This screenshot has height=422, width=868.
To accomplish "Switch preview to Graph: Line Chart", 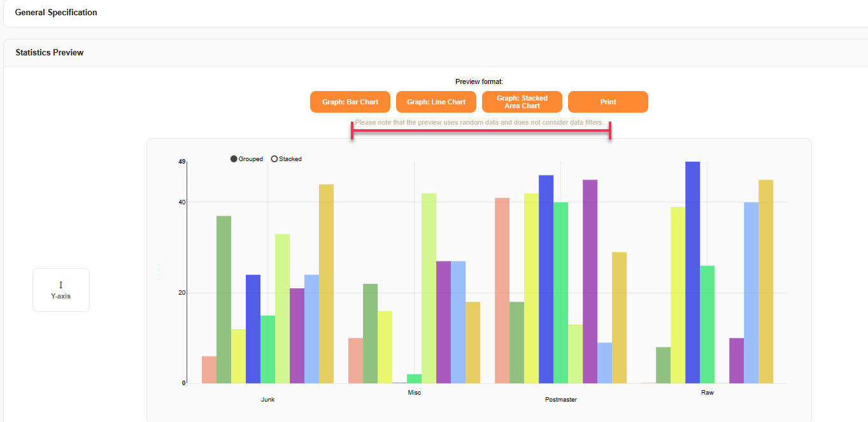I will (436, 102).
